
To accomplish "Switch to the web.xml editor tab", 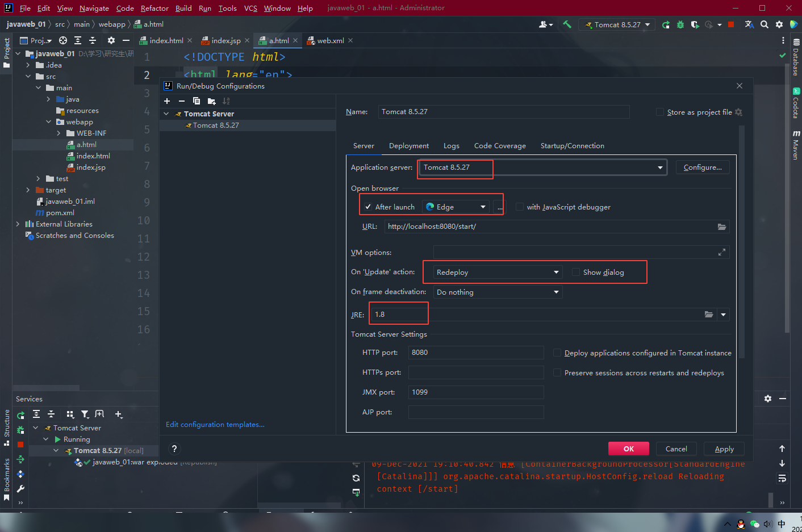I will 329,40.
